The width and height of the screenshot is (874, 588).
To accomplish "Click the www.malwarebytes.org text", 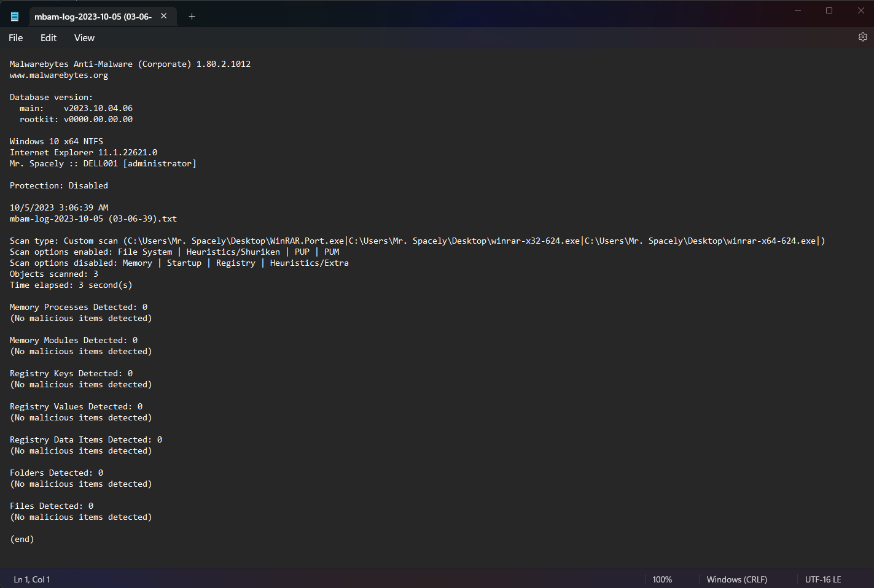I will tap(59, 75).
